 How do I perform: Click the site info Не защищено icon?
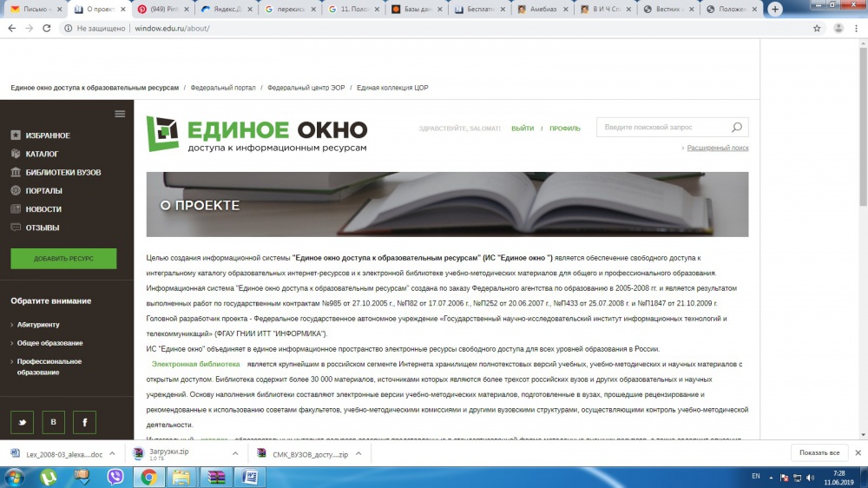(68, 29)
